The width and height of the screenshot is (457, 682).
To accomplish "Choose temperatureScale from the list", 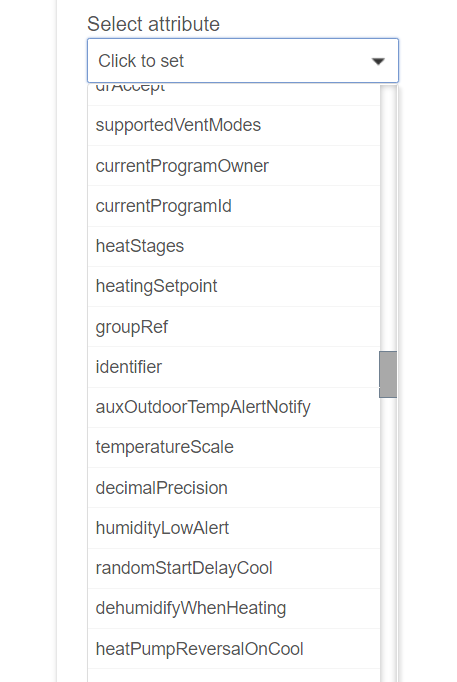I will (234, 448).
